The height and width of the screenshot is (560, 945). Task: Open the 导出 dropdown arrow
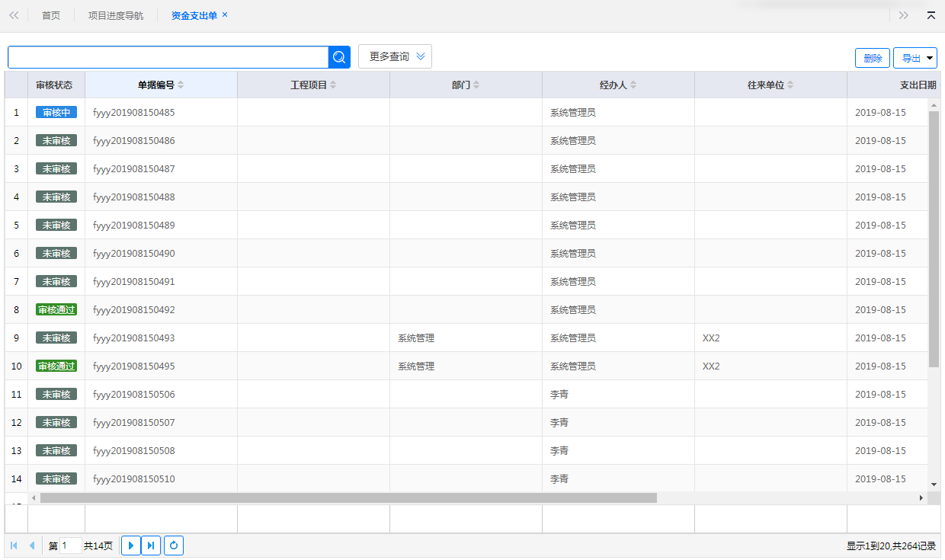[x=931, y=59]
